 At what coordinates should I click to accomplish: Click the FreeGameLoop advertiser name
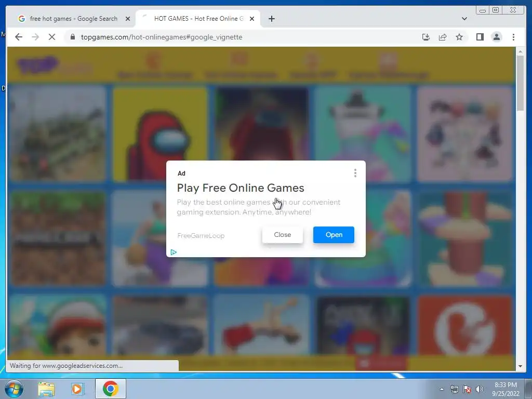click(x=201, y=235)
